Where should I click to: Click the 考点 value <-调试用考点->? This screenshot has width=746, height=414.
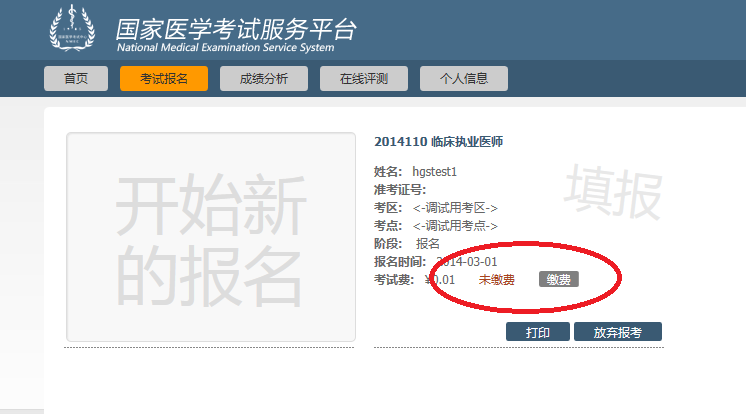(455, 226)
